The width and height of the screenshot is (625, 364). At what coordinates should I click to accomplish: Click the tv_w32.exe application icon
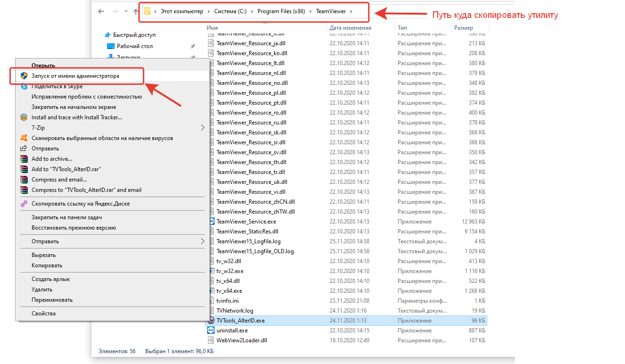pyautogui.click(x=211, y=271)
